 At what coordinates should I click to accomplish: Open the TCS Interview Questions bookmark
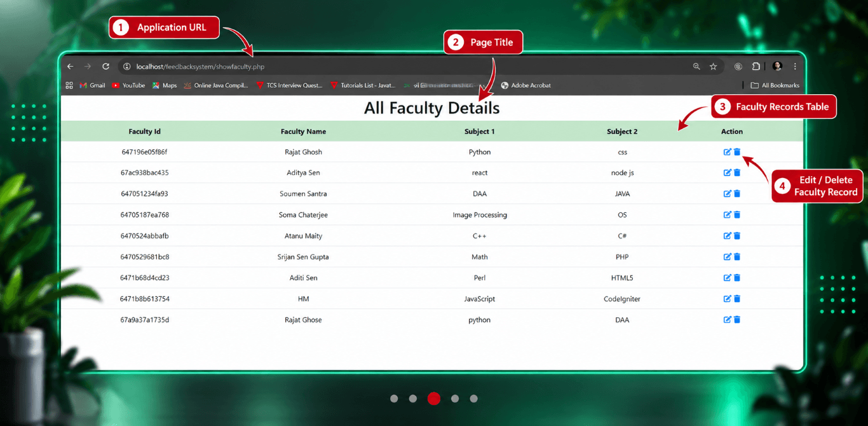point(289,85)
